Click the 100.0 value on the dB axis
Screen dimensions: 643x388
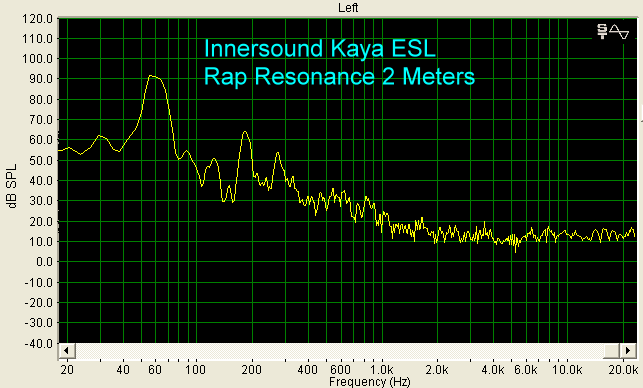pos(38,59)
